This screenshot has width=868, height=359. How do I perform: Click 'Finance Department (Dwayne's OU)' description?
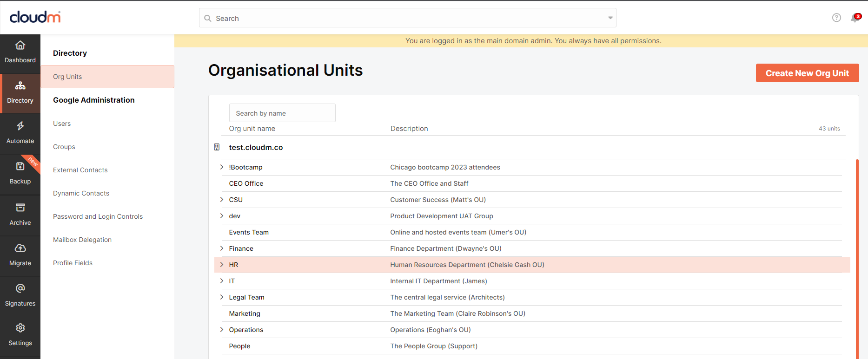(446, 248)
